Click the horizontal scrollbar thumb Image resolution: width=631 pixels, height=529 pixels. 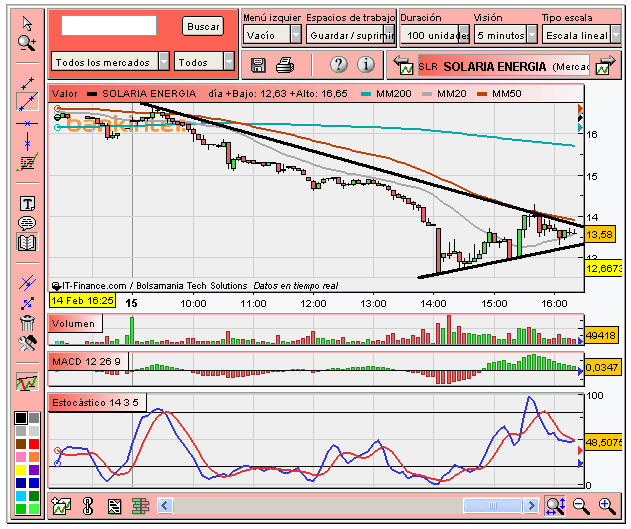[x=493, y=505]
